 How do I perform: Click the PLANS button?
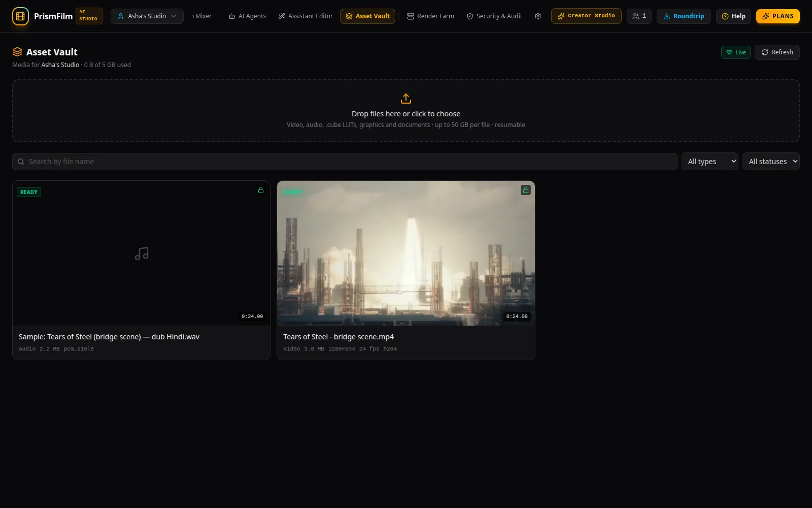[x=778, y=16]
